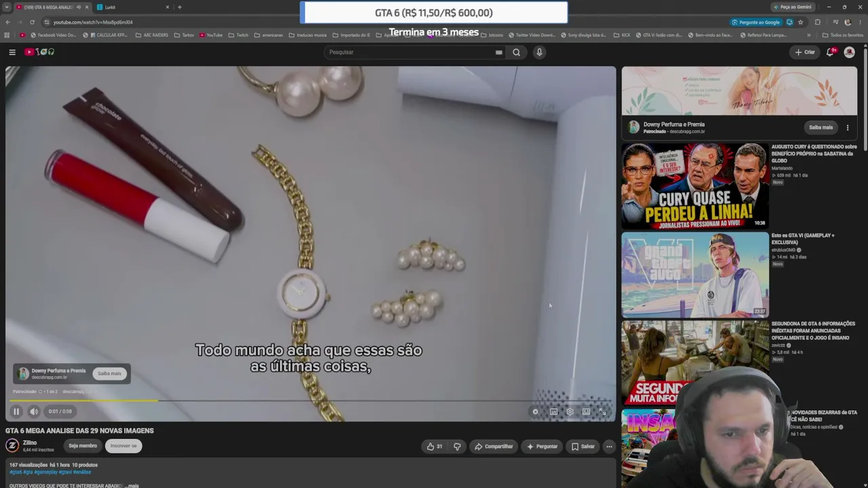
Task: Open site information icon in address bar
Action: pyautogui.click(x=46, y=22)
